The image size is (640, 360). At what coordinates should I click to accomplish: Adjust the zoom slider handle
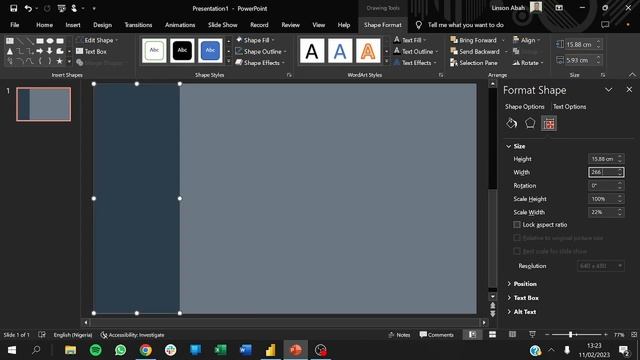pyautogui.click(x=570, y=335)
